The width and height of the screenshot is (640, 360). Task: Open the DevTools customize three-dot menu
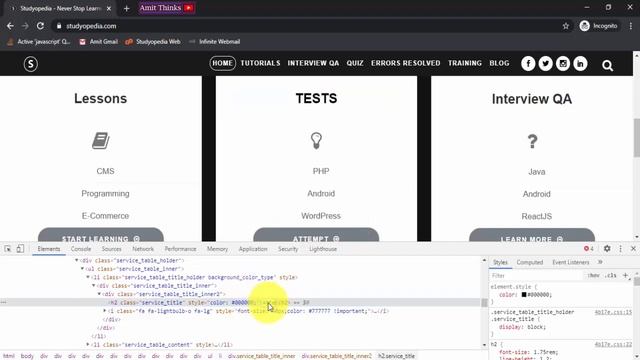pyautogui.click(x=620, y=249)
